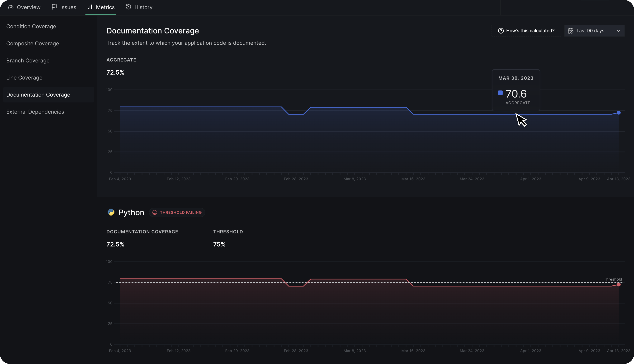This screenshot has width=634, height=364.
Task: Click the blue endpoint dot on aggregate chart
Action: 618,113
